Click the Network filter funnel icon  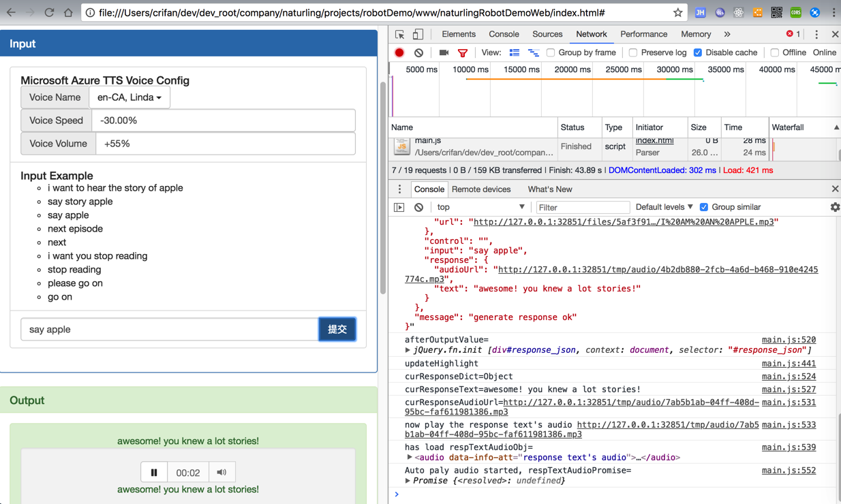[463, 52]
